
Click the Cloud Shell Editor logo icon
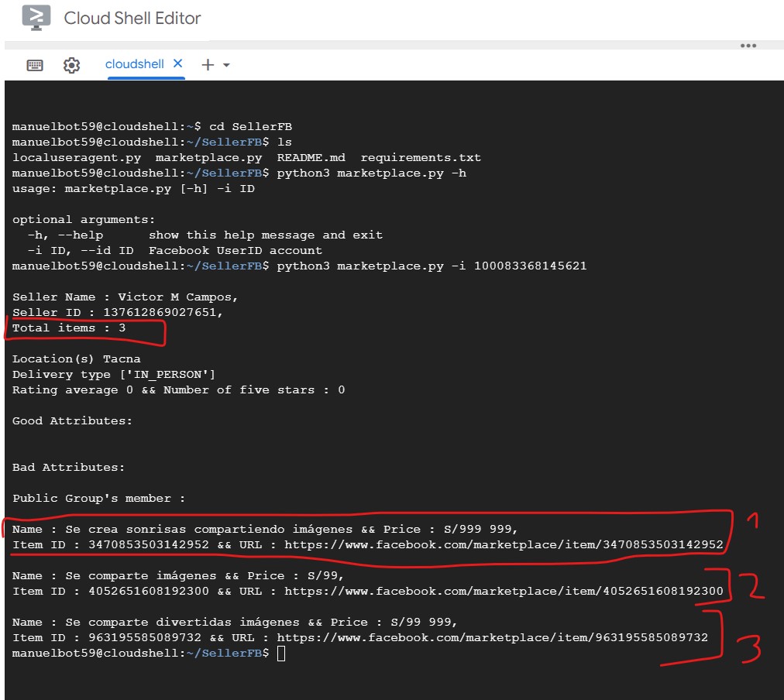pyautogui.click(x=36, y=18)
